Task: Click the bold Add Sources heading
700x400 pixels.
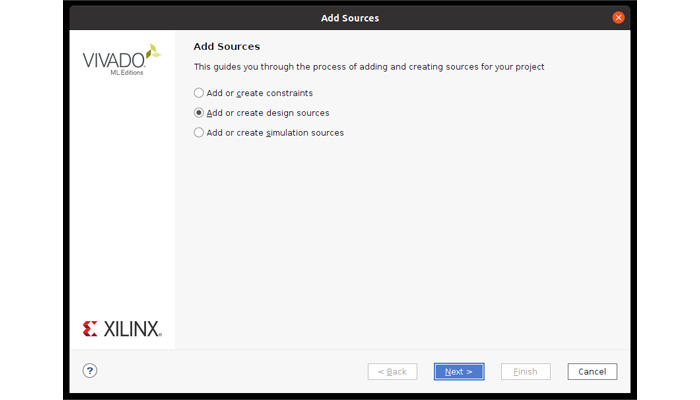Action: pyautogui.click(x=227, y=46)
